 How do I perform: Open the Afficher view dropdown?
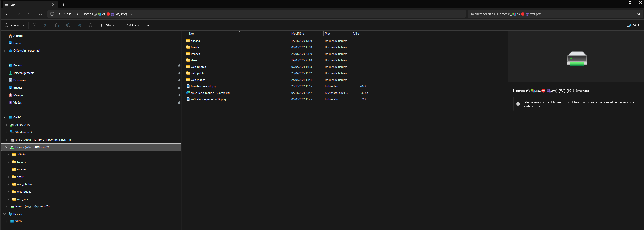130,26
